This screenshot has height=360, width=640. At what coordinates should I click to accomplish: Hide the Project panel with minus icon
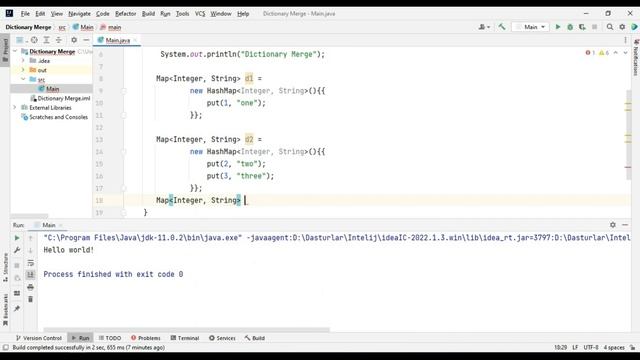(86, 40)
